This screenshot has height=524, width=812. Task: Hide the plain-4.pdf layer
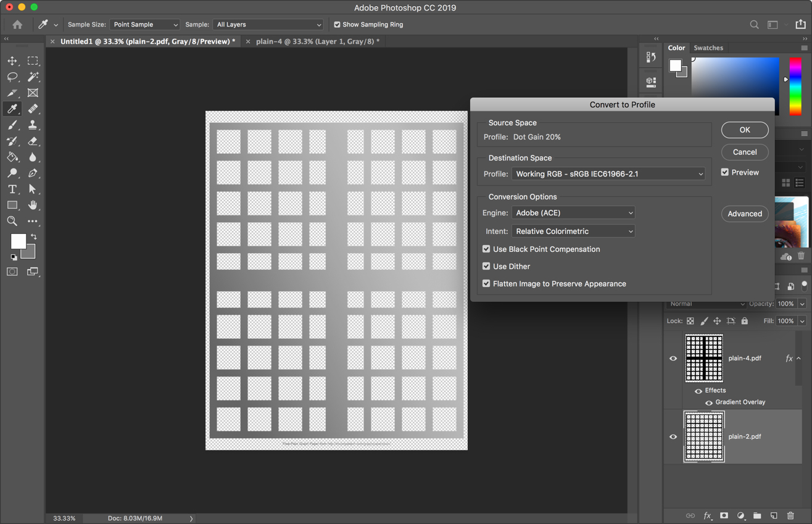673,358
